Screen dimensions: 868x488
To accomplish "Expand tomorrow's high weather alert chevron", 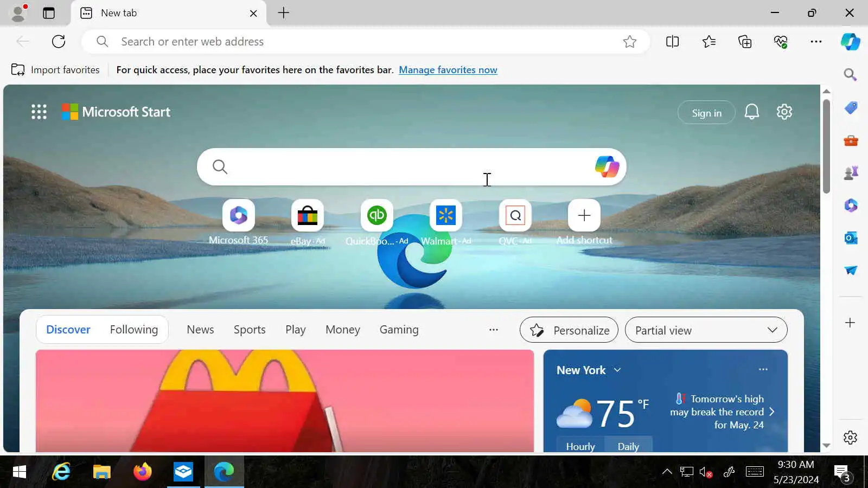I will 772,412.
